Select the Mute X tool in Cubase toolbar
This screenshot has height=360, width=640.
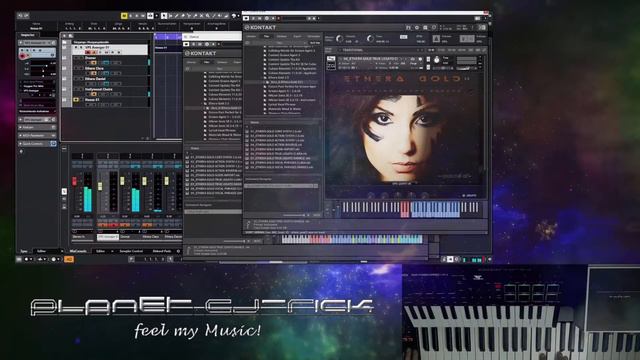(x=201, y=16)
